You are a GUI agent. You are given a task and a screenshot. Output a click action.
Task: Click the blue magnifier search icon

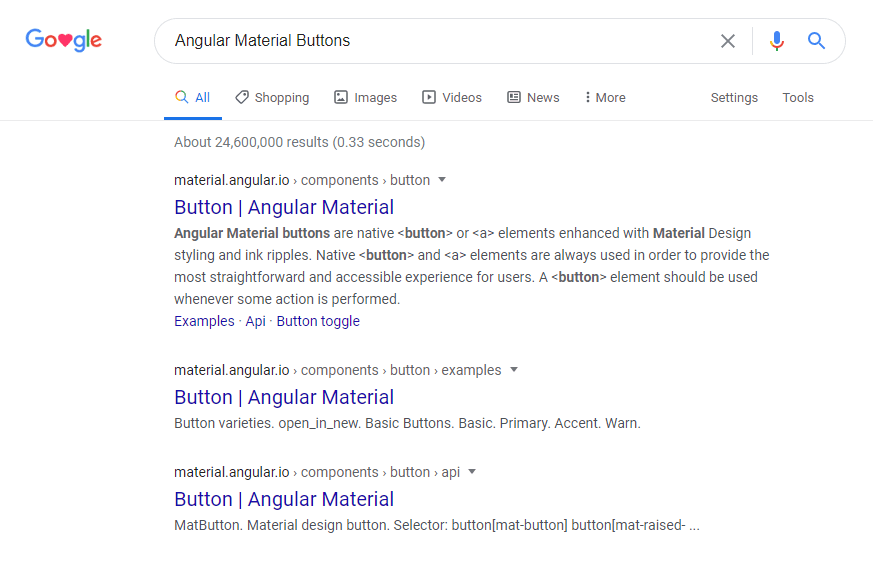point(817,41)
